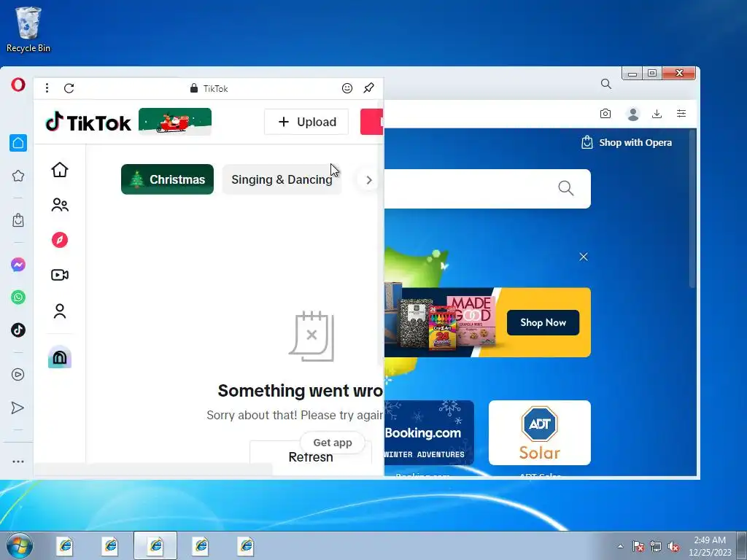The height and width of the screenshot is (560, 747).
Task: Click the network tray icon
Action: 656,546
